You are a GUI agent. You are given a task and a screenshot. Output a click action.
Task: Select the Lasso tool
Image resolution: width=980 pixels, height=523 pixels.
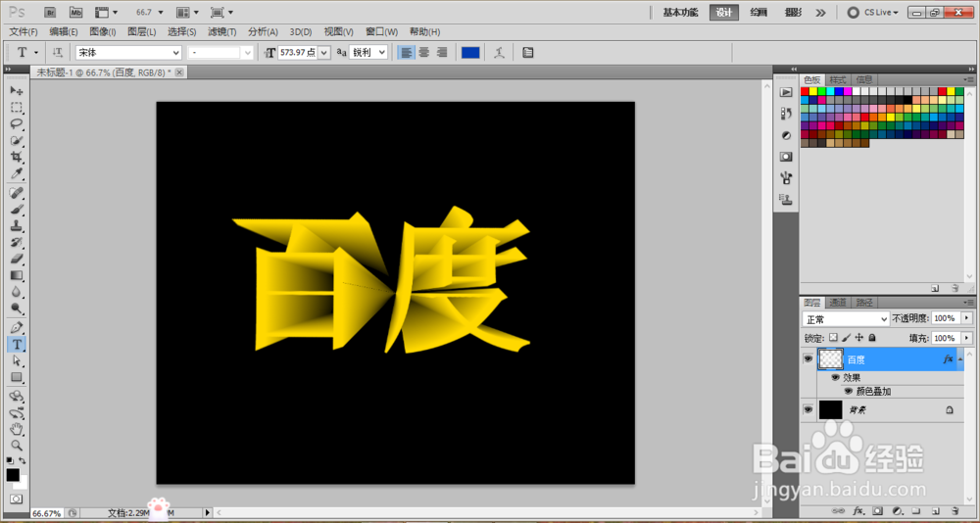point(17,123)
